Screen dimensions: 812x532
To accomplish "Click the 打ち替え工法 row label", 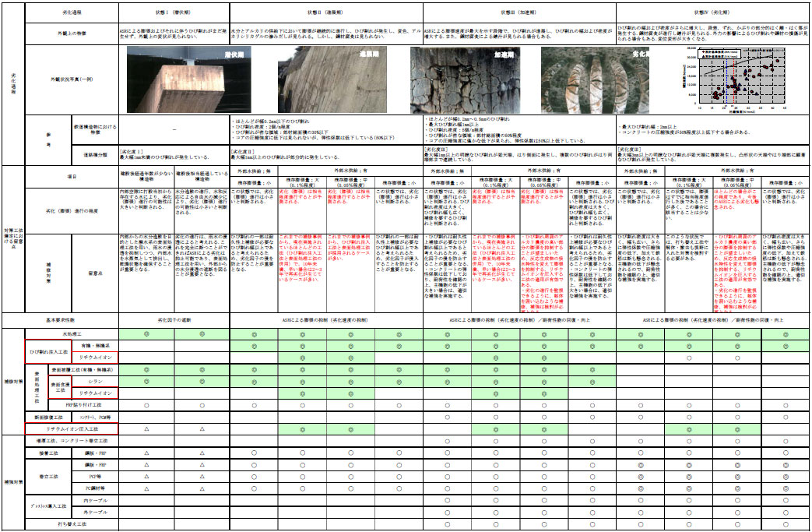I will tap(72, 523).
